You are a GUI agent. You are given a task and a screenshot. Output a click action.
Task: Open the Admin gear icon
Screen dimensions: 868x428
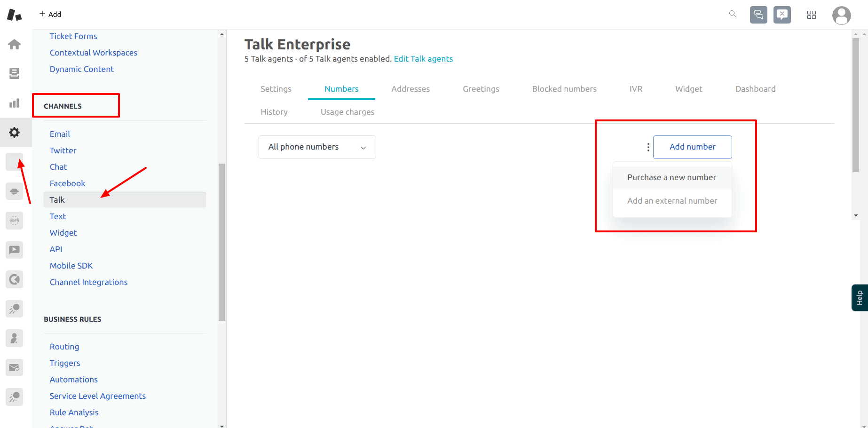click(15, 133)
